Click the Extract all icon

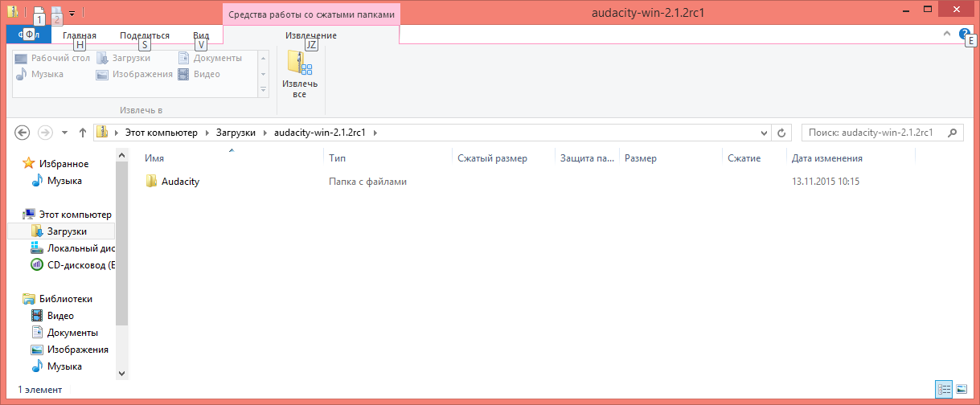300,63
